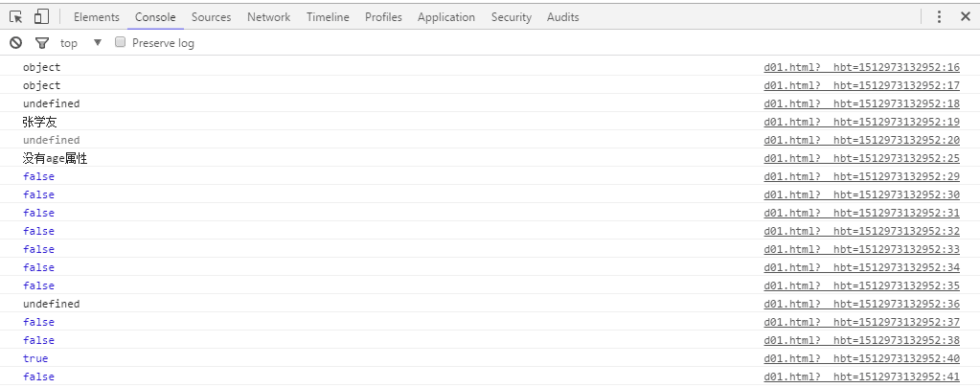Close the DevTools panel
This screenshot has width=980, height=388.
(x=965, y=17)
